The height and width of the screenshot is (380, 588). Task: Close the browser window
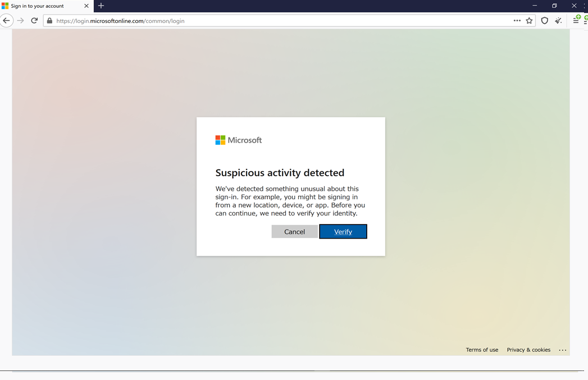(574, 6)
